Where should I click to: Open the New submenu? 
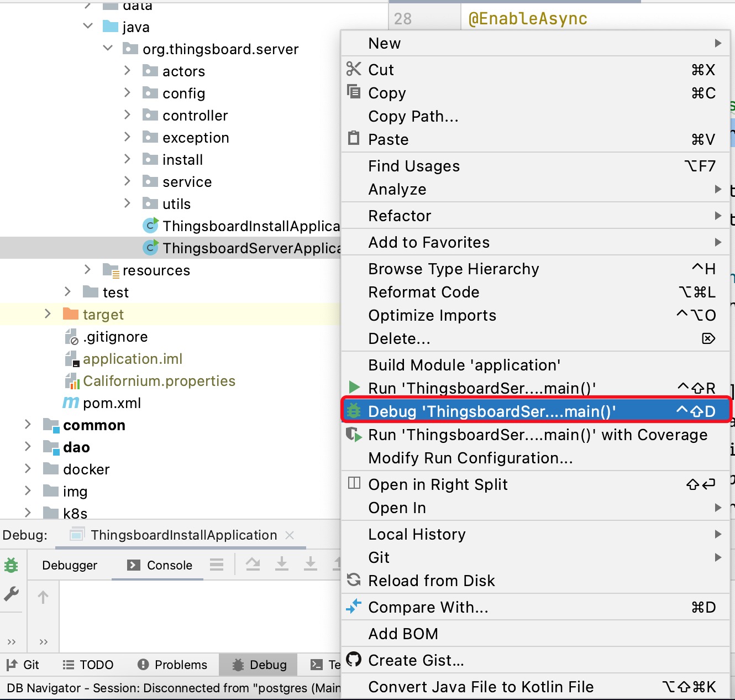535,43
